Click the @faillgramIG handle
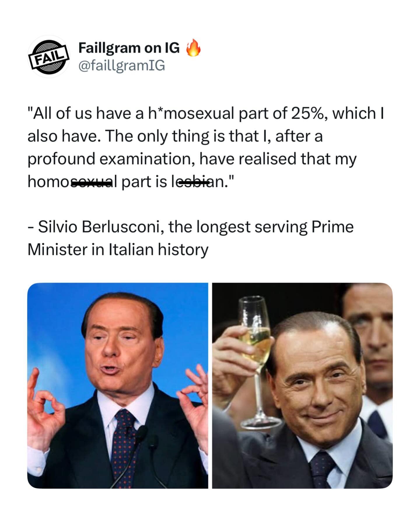The image size is (420, 525). 121,66
